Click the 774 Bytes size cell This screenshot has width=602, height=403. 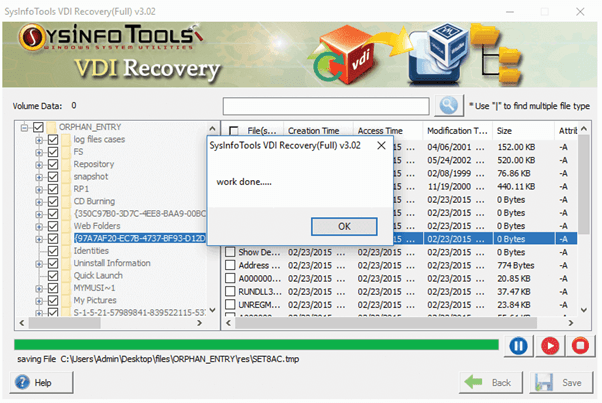[x=516, y=265]
